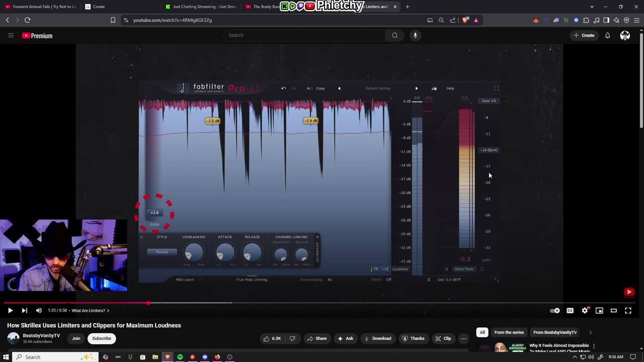Reload the current YouTube page
The width and height of the screenshot is (644, 362).
[27, 20]
